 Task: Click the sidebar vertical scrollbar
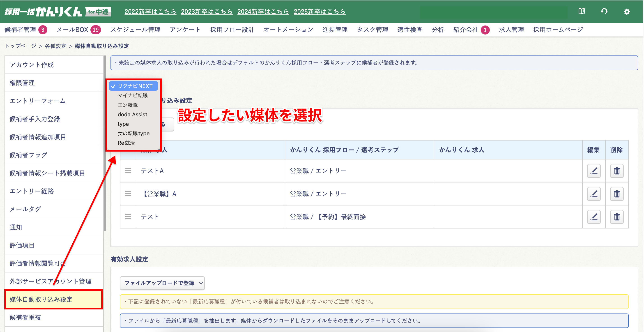(x=105, y=143)
